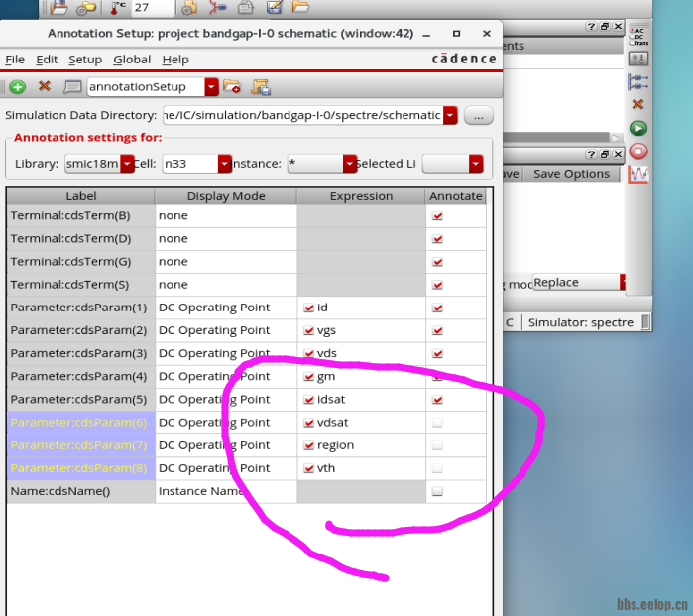Click the red-blue scissors-like icon in ADE toolbar
This screenshot has width=693, height=616.
click(x=217, y=8)
